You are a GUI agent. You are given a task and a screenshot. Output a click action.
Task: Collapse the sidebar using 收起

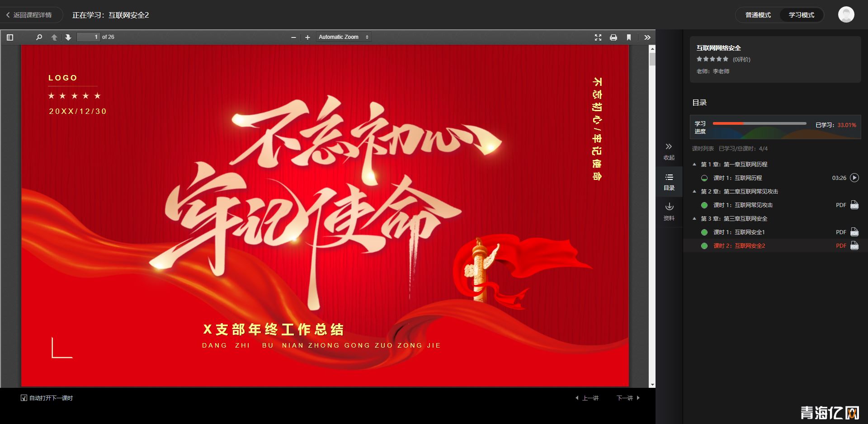click(x=669, y=151)
